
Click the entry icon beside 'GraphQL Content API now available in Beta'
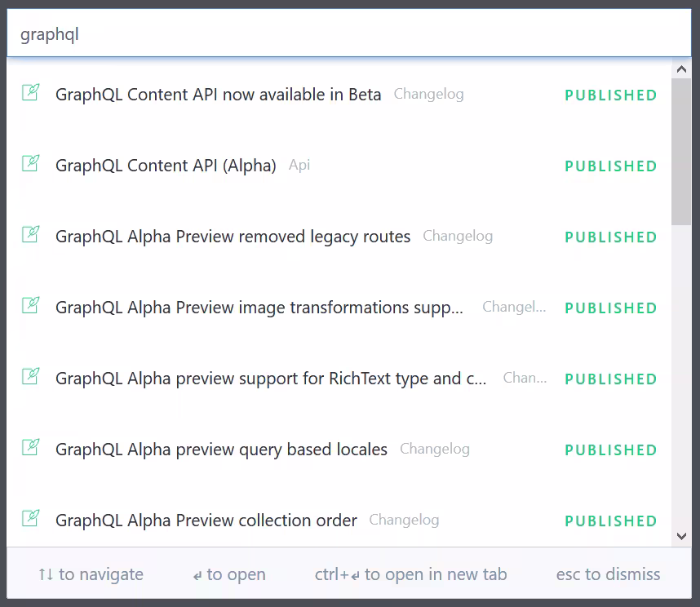pos(31,92)
